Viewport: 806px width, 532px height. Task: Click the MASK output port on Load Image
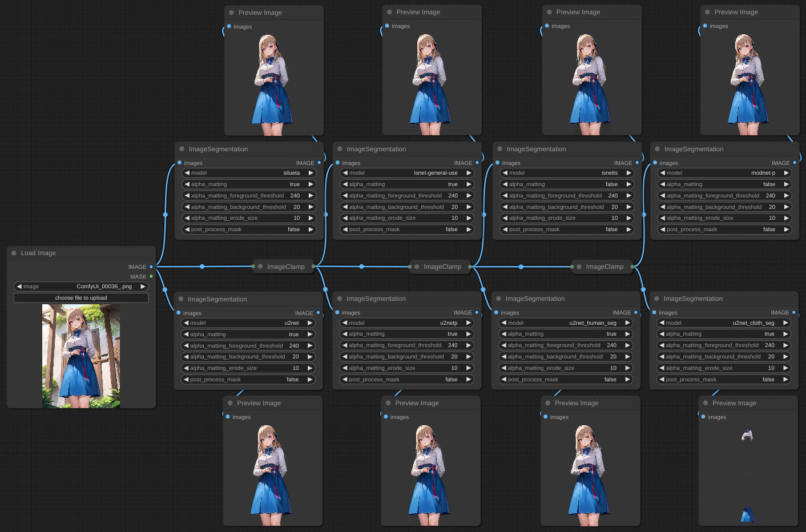[x=151, y=276]
